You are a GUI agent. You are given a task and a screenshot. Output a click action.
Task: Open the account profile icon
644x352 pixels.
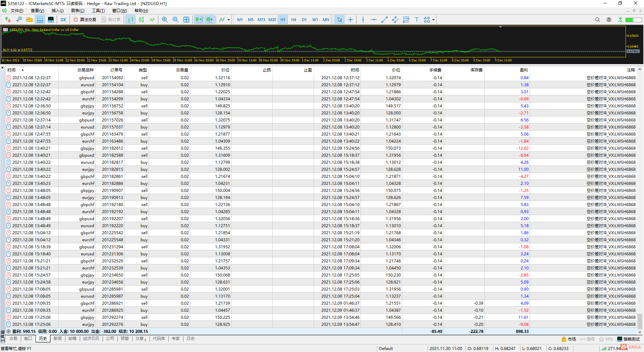(x=609, y=20)
